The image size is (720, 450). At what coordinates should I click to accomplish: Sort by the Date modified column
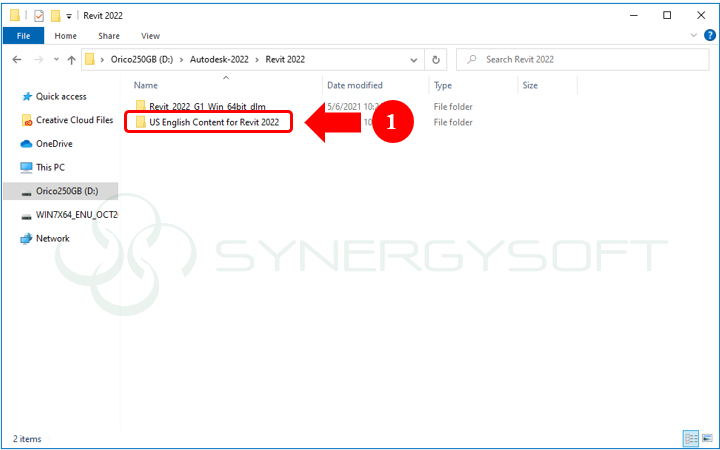[x=354, y=85]
